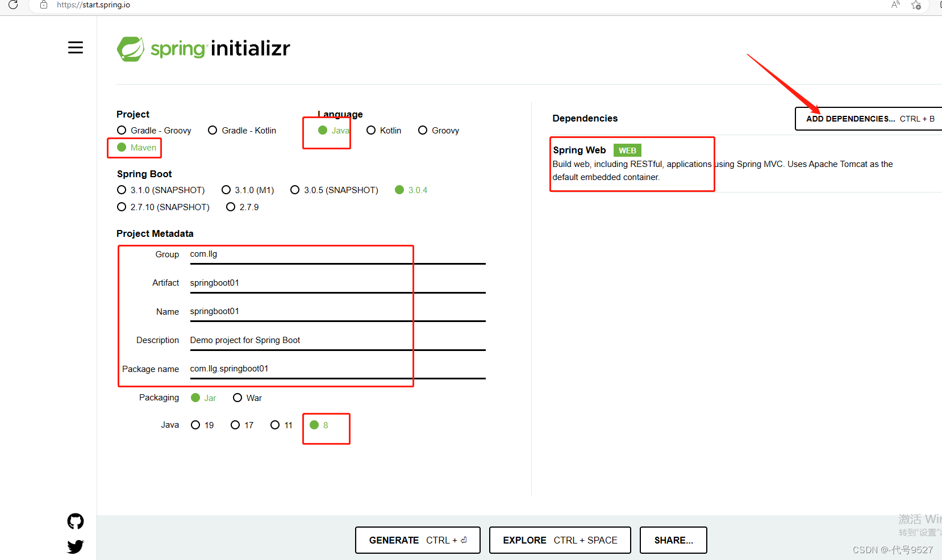The width and height of the screenshot is (942, 560).
Task: Click the Project Metadata heading
Action: (x=155, y=234)
